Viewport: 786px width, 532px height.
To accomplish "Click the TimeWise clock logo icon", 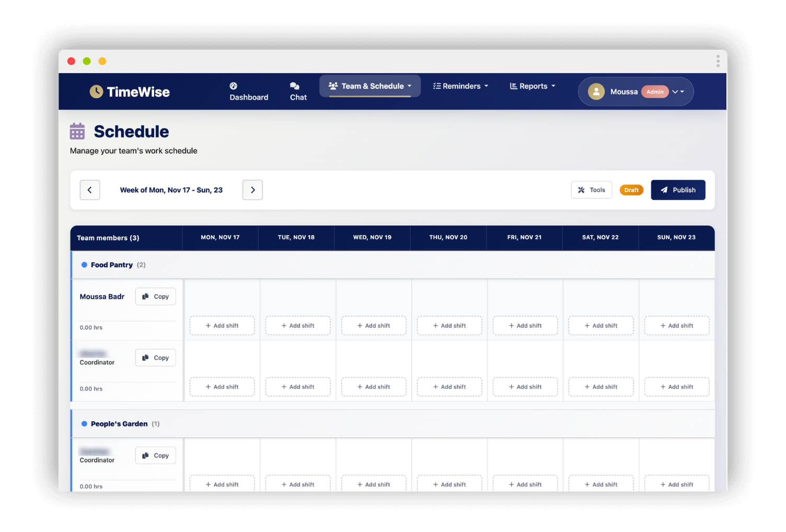I will (96, 92).
